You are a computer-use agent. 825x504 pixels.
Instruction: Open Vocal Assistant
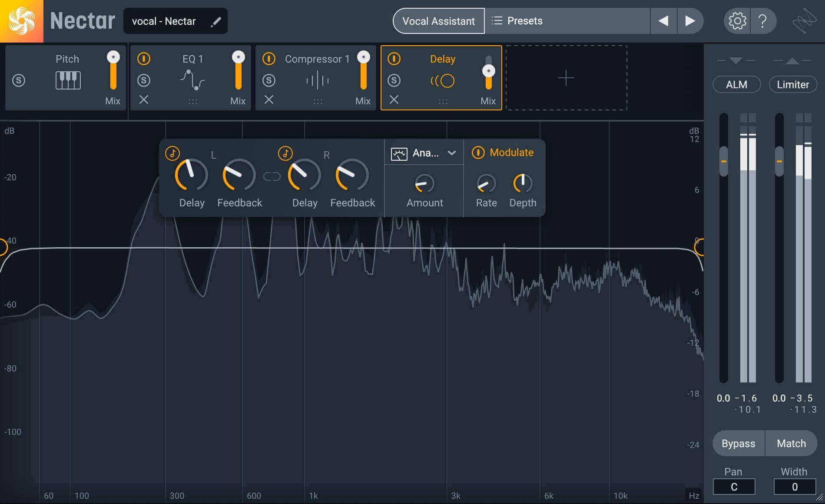pos(438,21)
